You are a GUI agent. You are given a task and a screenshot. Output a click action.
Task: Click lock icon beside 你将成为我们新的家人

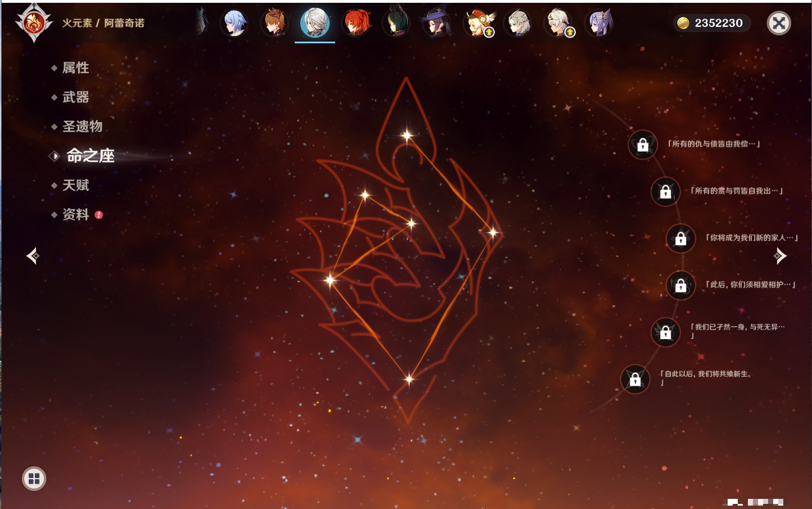[x=681, y=238]
